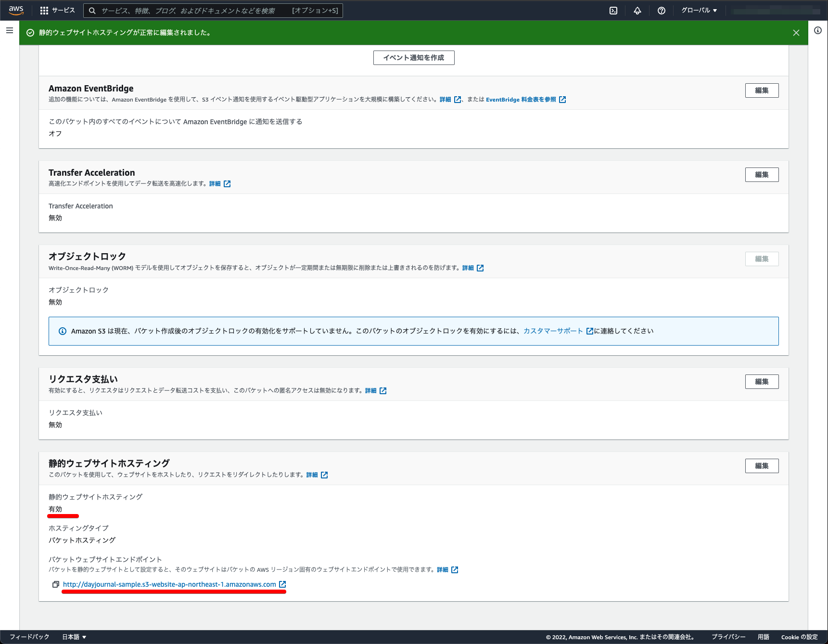Edit the Amazon EventBridge settings
This screenshot has height=644, width=828.
pyautogui.click(x=762, y=90)
